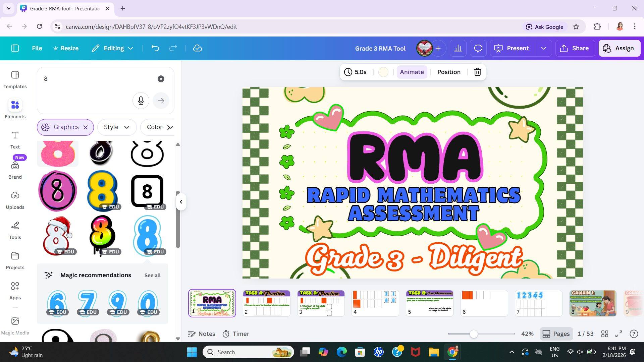
Task: Delete page with trash icon
Action: (x=478, y=72)
